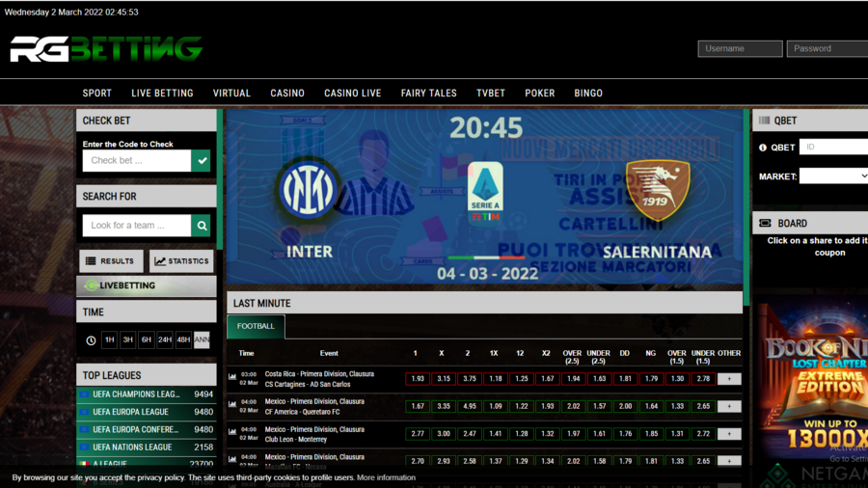Click the RG Betting logo

[x=106, y=48]
